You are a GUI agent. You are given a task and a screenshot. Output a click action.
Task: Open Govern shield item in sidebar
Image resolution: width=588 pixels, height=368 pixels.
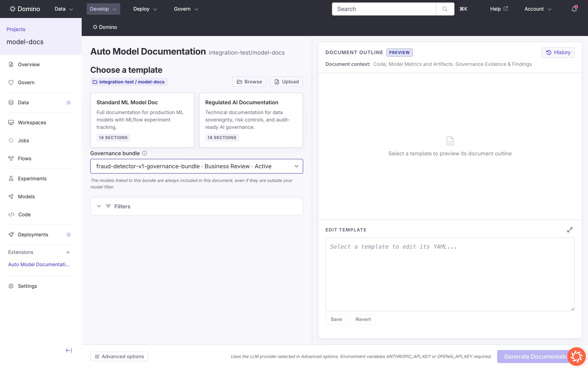(26, 83)
